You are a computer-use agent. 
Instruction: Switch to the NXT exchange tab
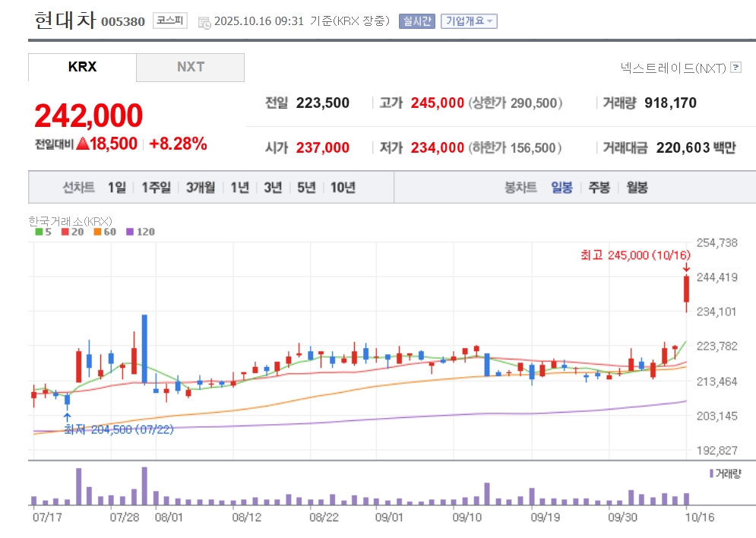[191, 67]
